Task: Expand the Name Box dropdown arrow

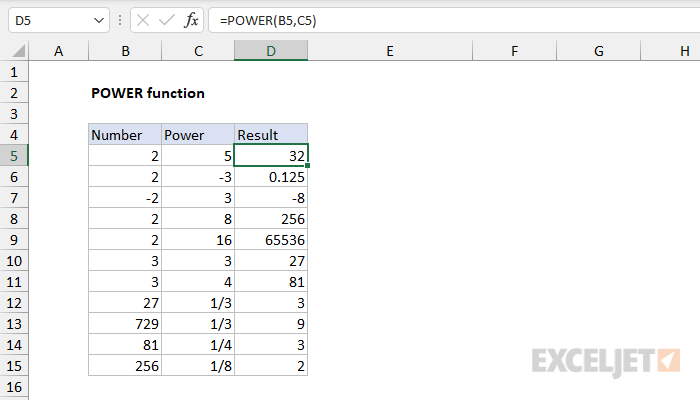Action: (99, 21)
